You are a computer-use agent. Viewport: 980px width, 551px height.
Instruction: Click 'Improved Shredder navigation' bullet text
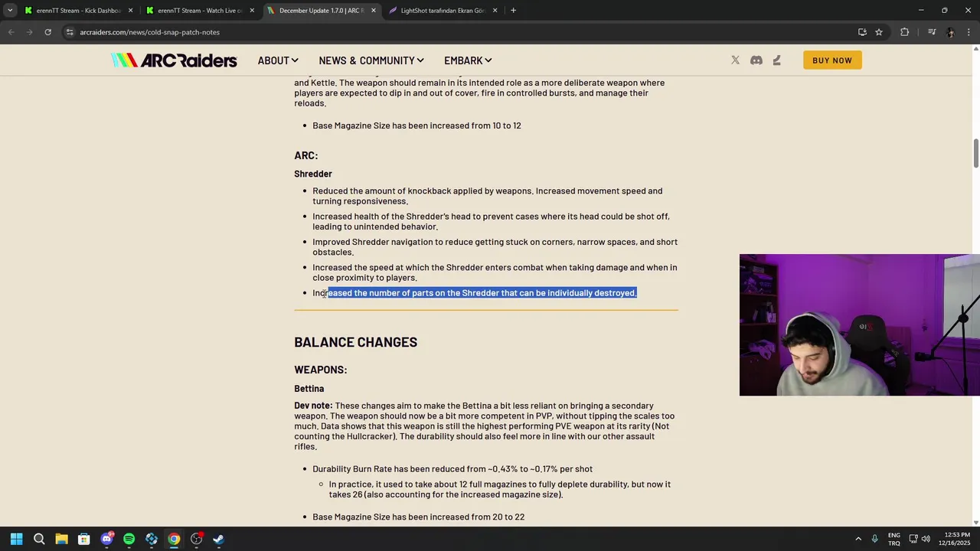(x=495, y=247)
